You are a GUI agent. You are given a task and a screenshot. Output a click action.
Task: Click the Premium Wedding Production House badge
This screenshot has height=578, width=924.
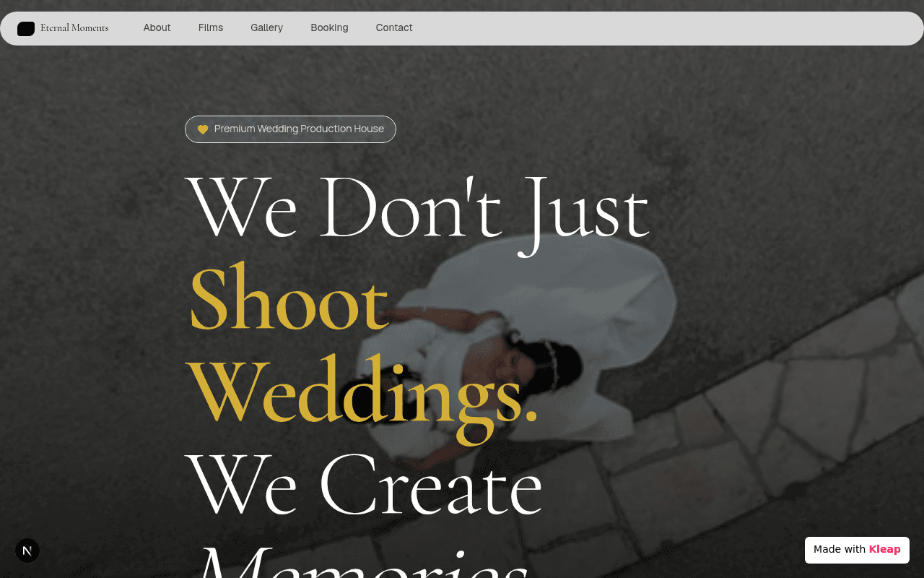point(290,129)
